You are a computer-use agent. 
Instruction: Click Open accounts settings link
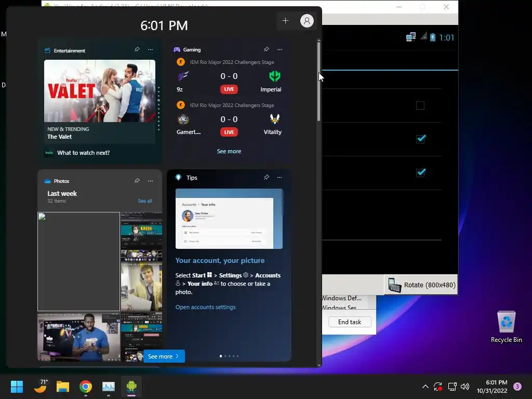205,307
